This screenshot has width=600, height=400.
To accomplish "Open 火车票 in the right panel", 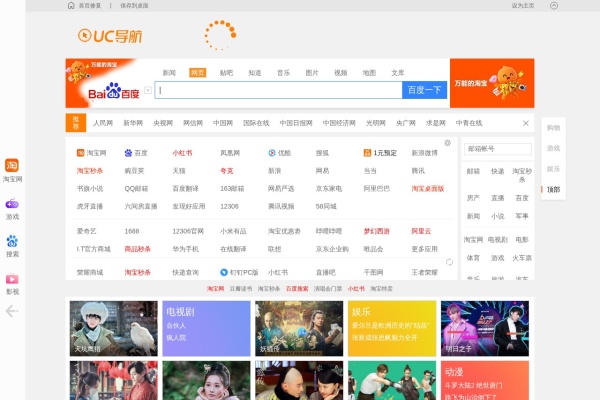I will point(522,258).
